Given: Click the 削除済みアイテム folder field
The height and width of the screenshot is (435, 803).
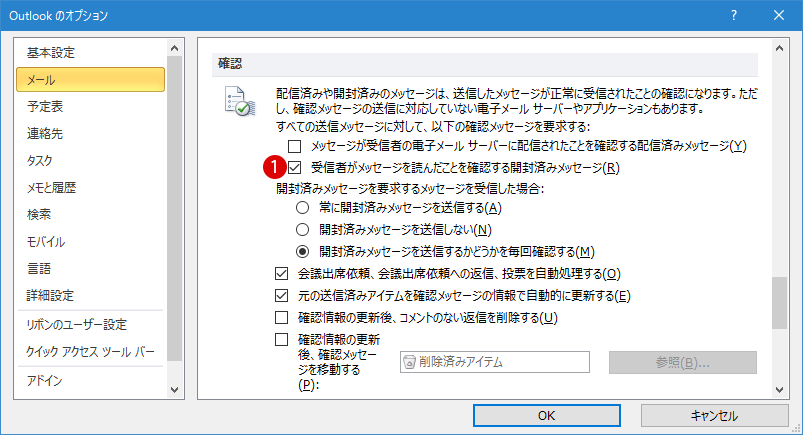Looking at the screenshot, I should coord(495,362).
